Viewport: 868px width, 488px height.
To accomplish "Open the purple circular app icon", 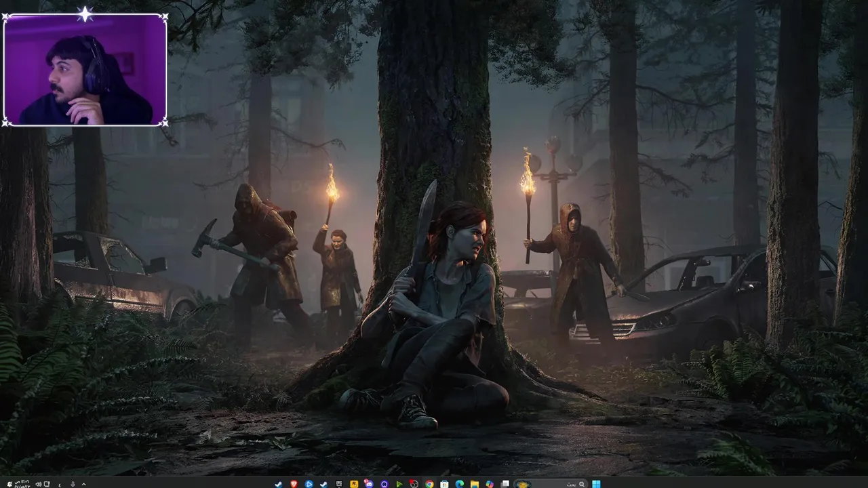I will click(384, 484).
